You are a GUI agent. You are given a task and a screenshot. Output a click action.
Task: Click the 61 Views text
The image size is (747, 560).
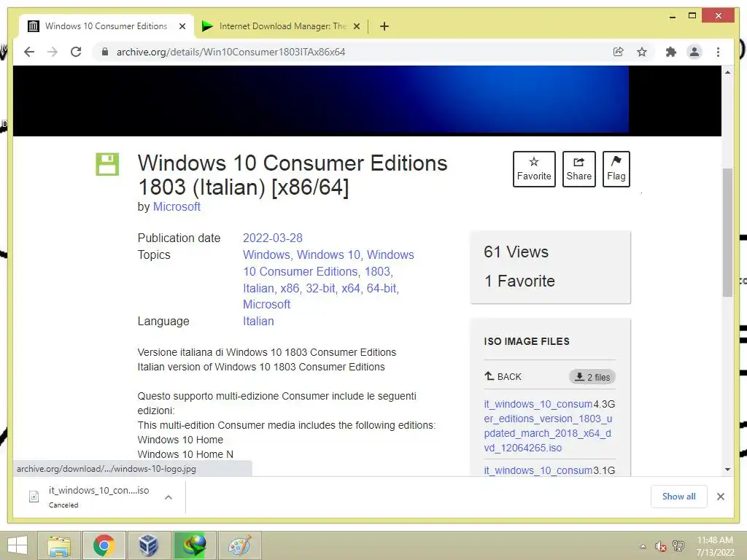pos(516,252)
